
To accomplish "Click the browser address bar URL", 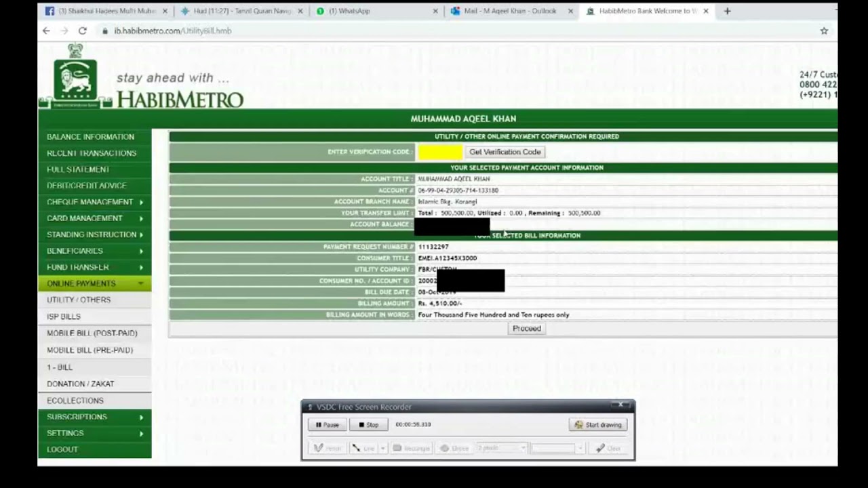I will pos(173,30).
